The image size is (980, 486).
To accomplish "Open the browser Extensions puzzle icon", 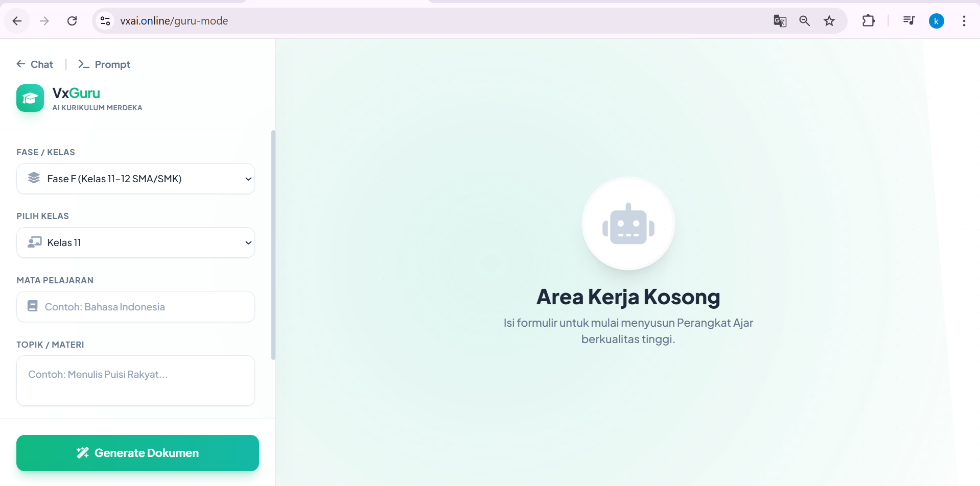I will click(x=868, y=21).
